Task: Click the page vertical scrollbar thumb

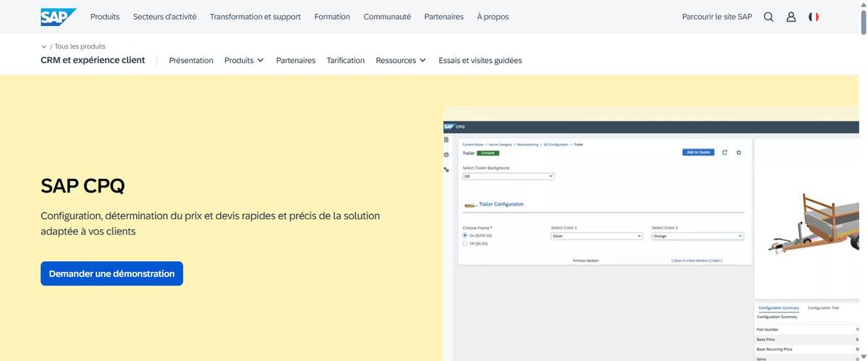Action: 863,22
